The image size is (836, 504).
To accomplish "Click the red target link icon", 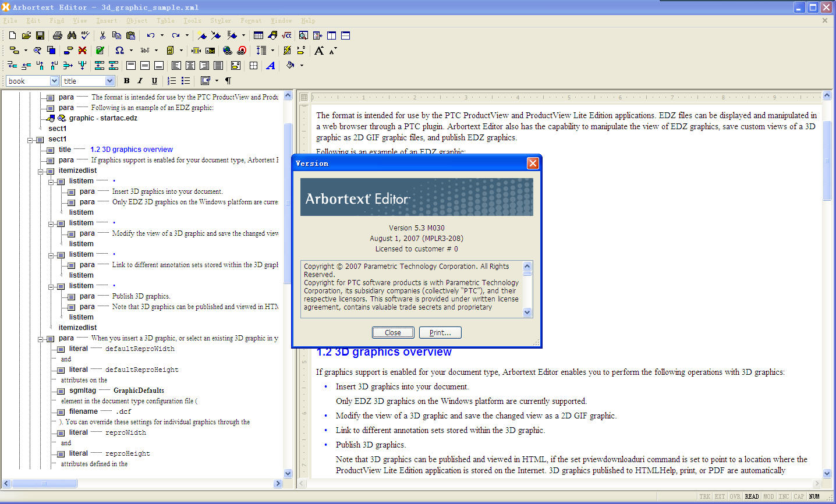I will click(242, 51).
